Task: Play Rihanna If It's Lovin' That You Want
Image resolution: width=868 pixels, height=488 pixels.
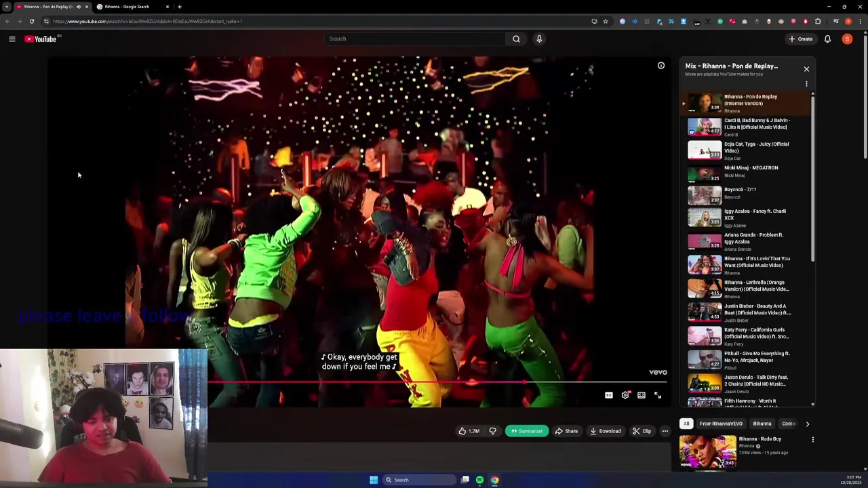Action: tap(746, 265)
